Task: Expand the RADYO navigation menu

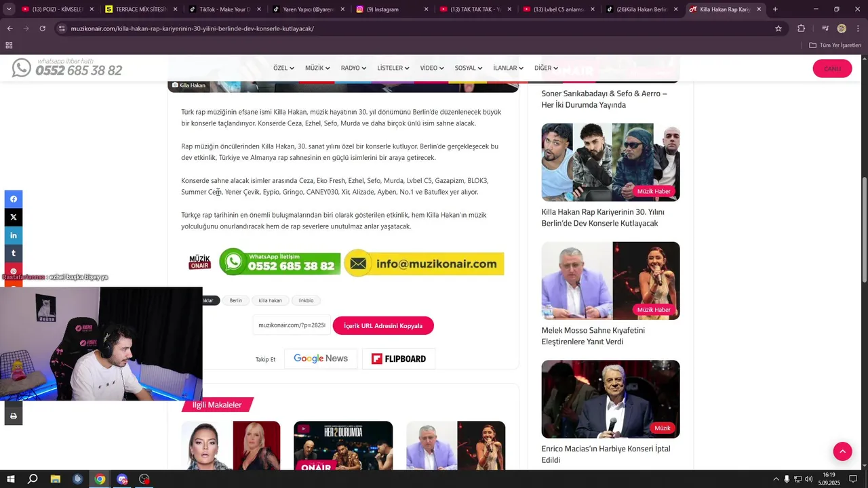Action: click(353, 68)
